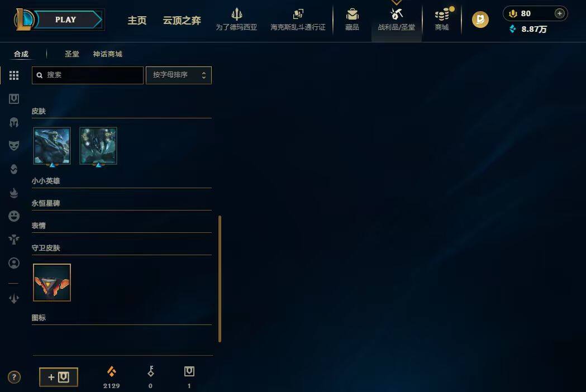
Task: Open the 神话商城 tab
Action: click(x=108, y=54)
